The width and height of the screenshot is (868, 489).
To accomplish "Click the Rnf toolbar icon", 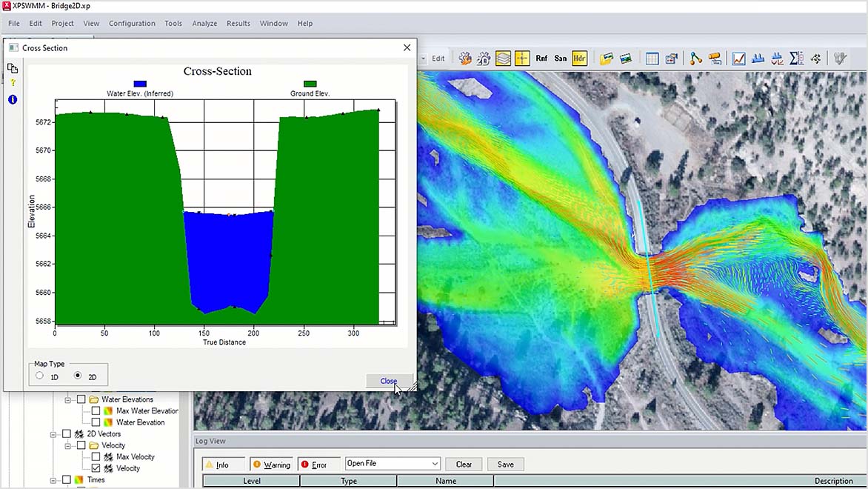I will click(541, 58).
